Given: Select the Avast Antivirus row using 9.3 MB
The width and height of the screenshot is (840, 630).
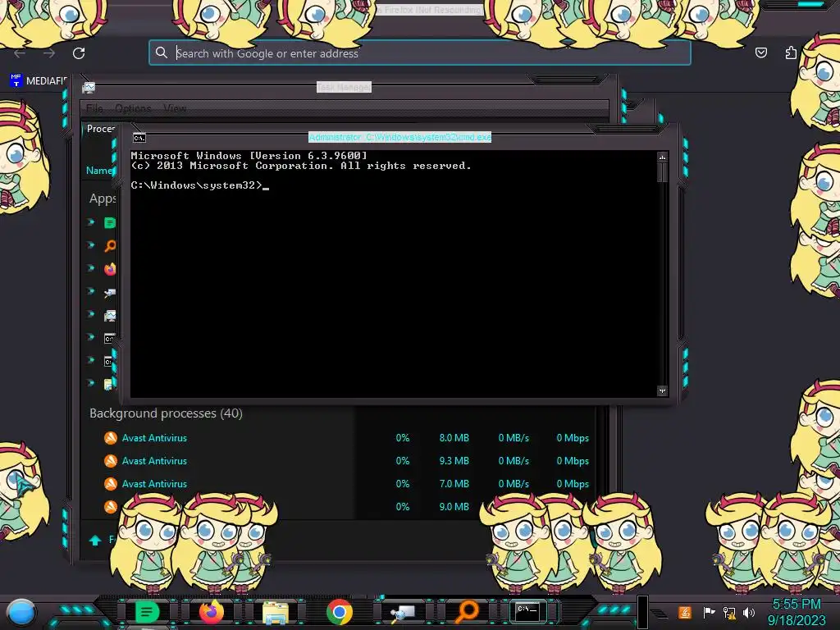Looking at the screenshot, I should [x=339, y=461].
